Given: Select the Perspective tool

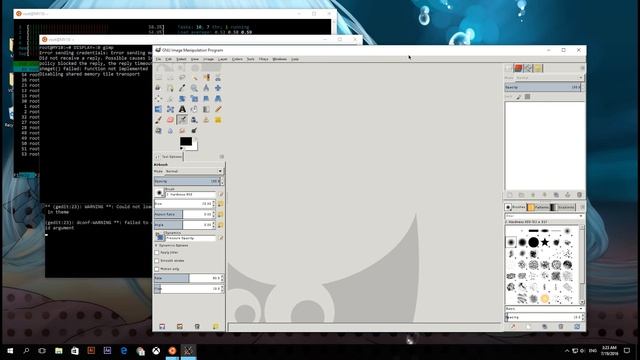Looking at the screenshot, I should (x=218, y=98).
